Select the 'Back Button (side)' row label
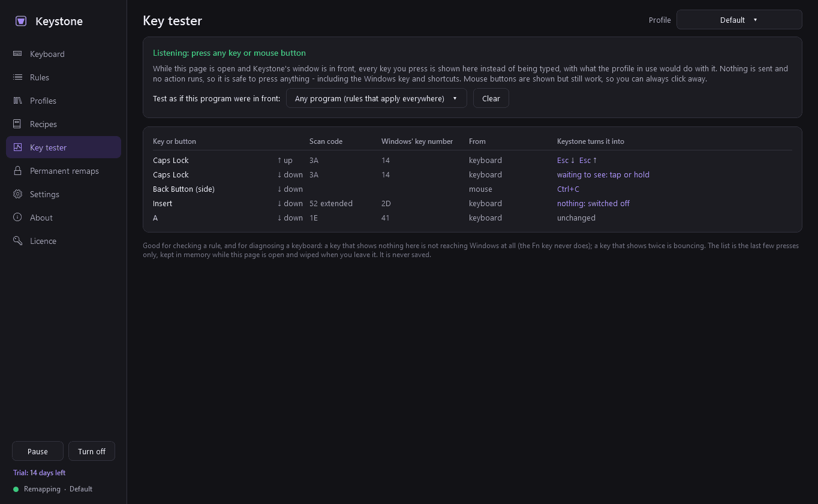The image size is (818, 504). pos(184,189)
